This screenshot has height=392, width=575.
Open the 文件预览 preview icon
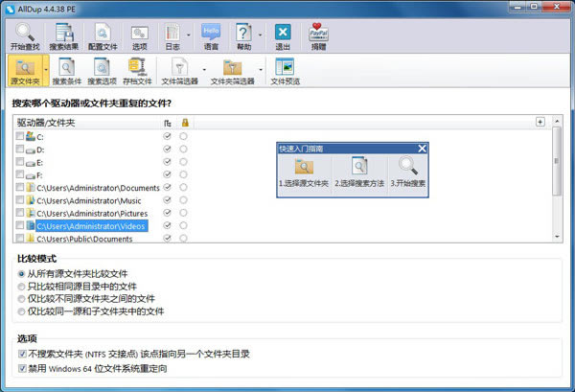click(x=286, y=69)
